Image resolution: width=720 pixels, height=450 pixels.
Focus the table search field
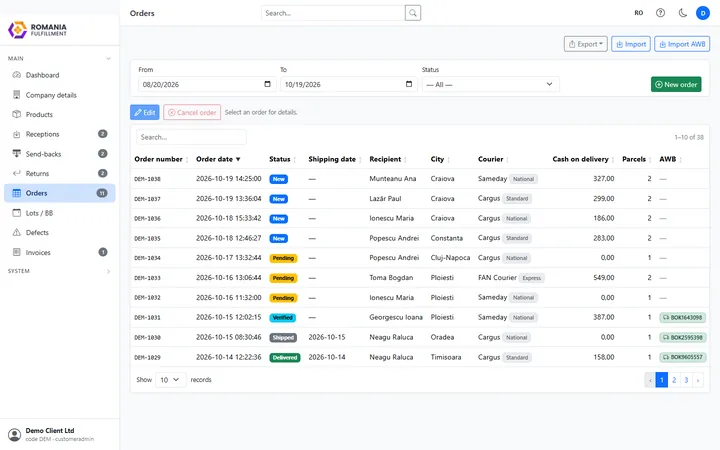point(191,137)
